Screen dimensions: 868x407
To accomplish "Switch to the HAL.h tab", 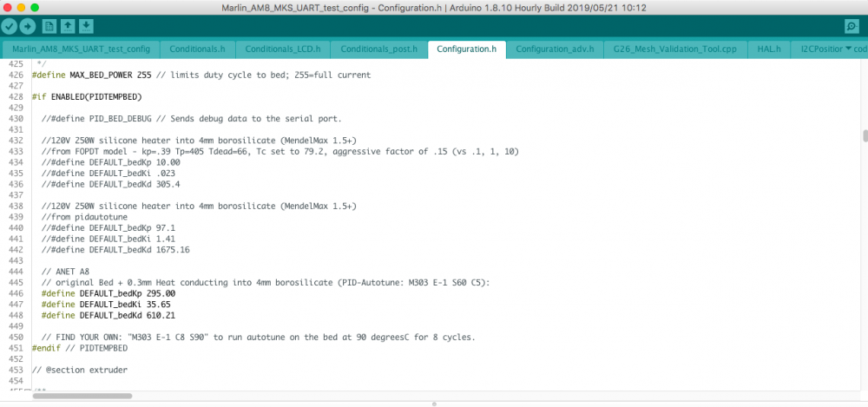I will pyautogui.click(x=769, y=49).
